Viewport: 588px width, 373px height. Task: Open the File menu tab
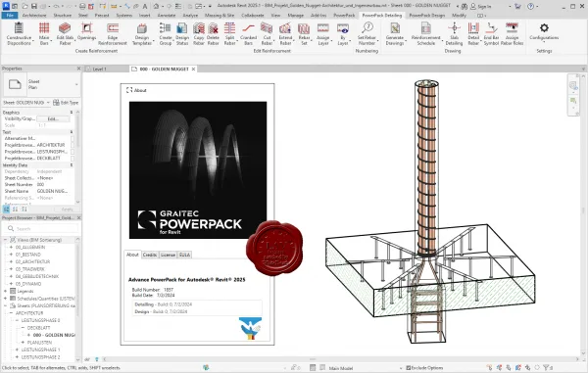(x=10, y=15)
